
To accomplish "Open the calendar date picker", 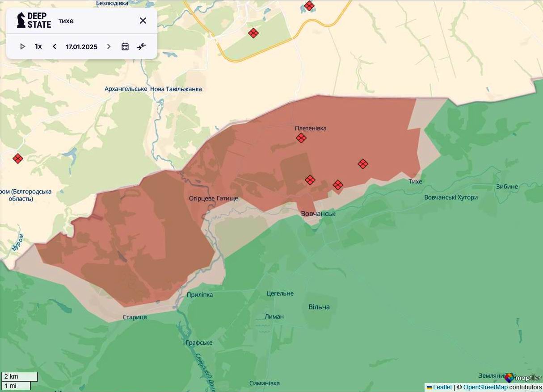I will click(125, 46).
